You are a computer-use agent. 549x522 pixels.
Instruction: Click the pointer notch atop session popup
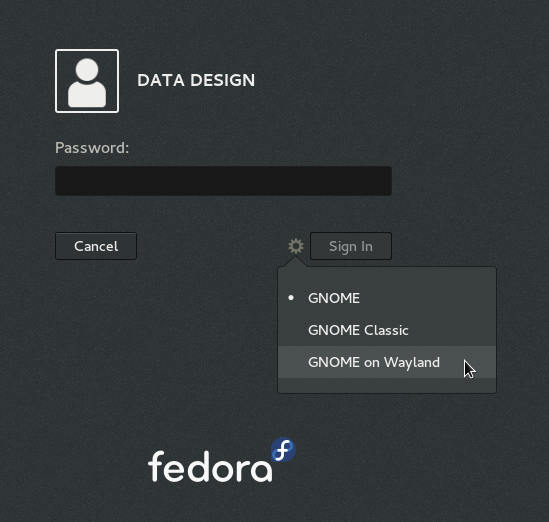pyautogui.click(x=296, y=262)
